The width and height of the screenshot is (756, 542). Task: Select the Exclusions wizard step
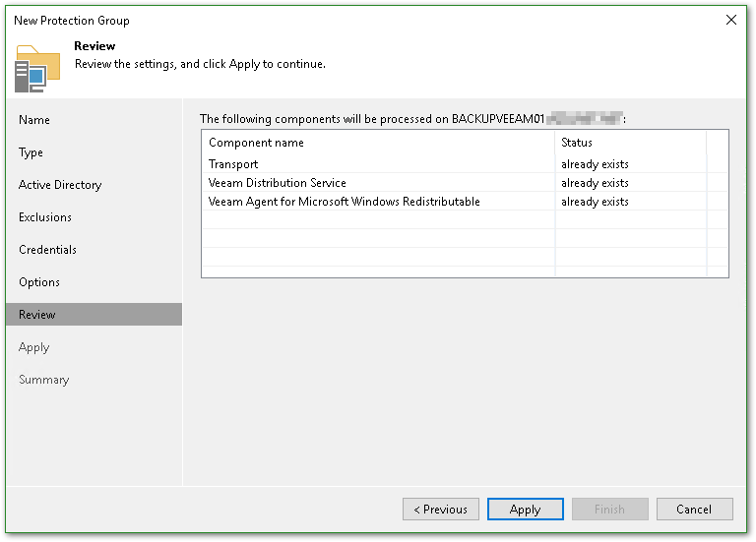tap(45, 217)
